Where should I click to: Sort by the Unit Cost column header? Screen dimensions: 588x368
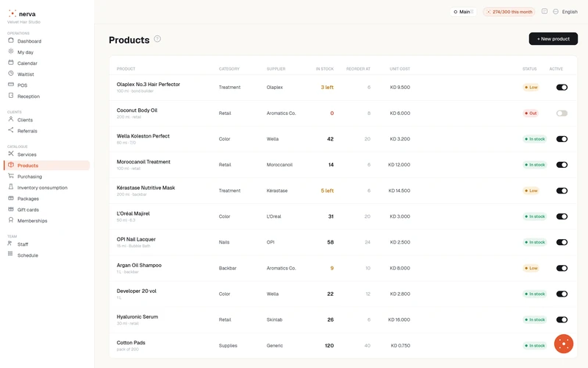(400, 68)
